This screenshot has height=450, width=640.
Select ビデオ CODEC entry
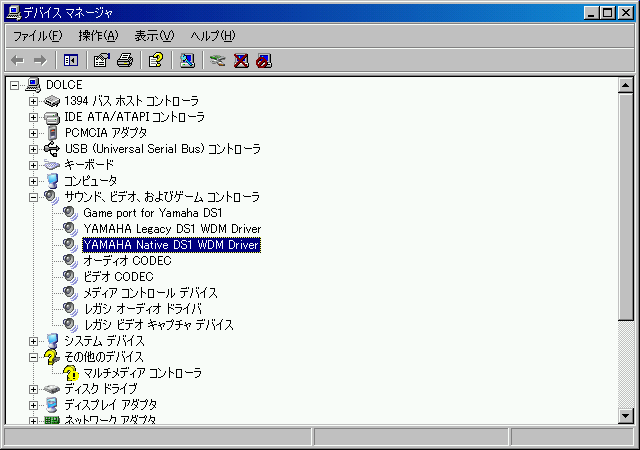tap(118, 277)
